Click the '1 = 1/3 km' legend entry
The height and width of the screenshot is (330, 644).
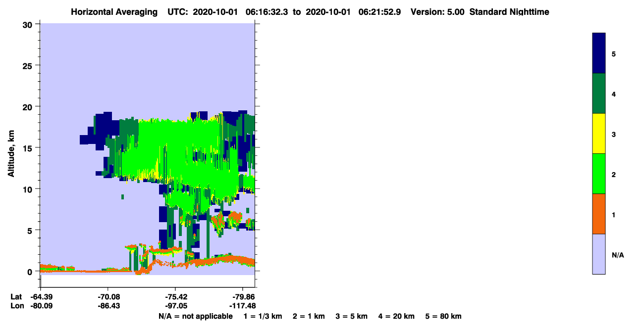pyautogui.click(x=263, y=316)
